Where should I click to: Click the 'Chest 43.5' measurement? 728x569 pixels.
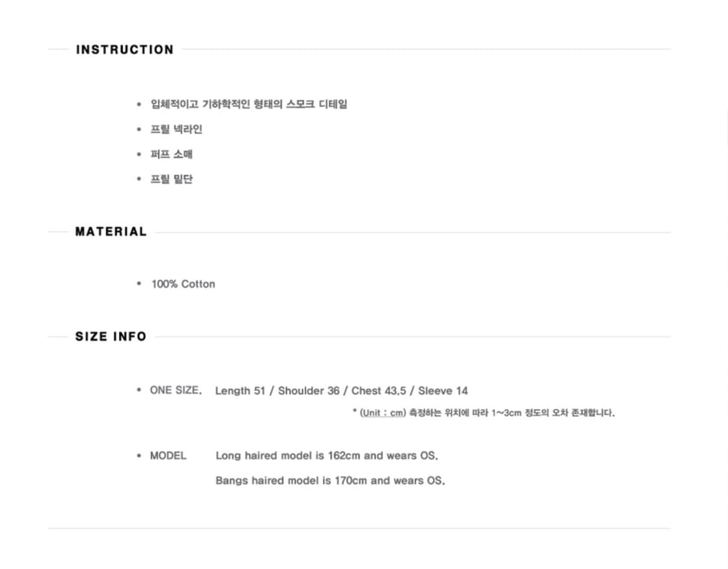click(378, 391)
